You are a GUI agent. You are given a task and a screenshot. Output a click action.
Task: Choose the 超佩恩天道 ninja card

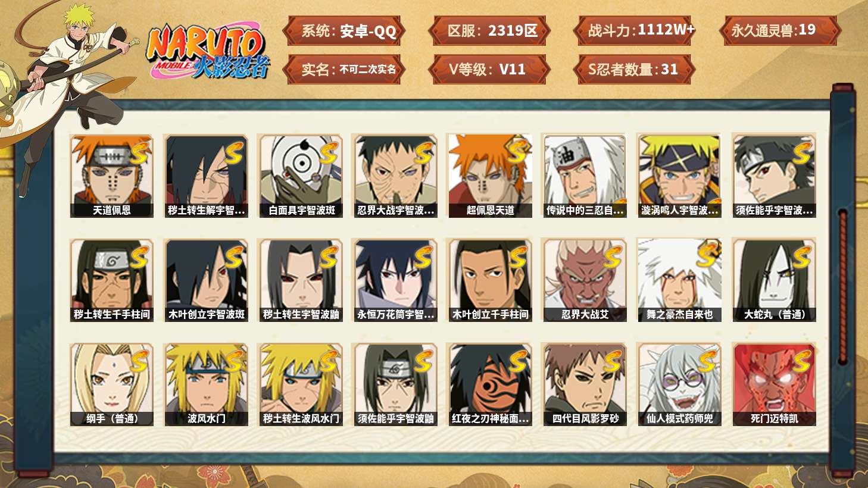click(x=490, y=176)
